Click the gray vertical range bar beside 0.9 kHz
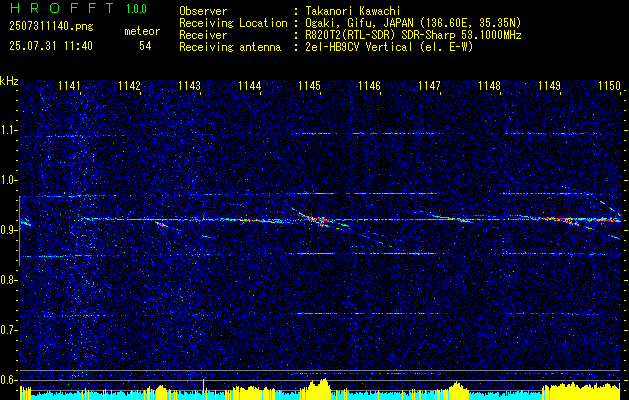 pos(19,231)
